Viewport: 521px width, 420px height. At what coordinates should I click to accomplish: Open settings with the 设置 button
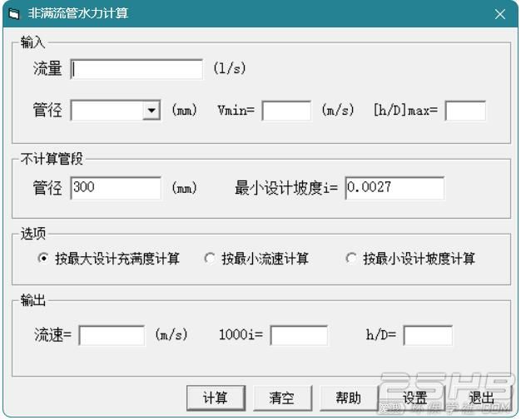click(x=415, y=398)
